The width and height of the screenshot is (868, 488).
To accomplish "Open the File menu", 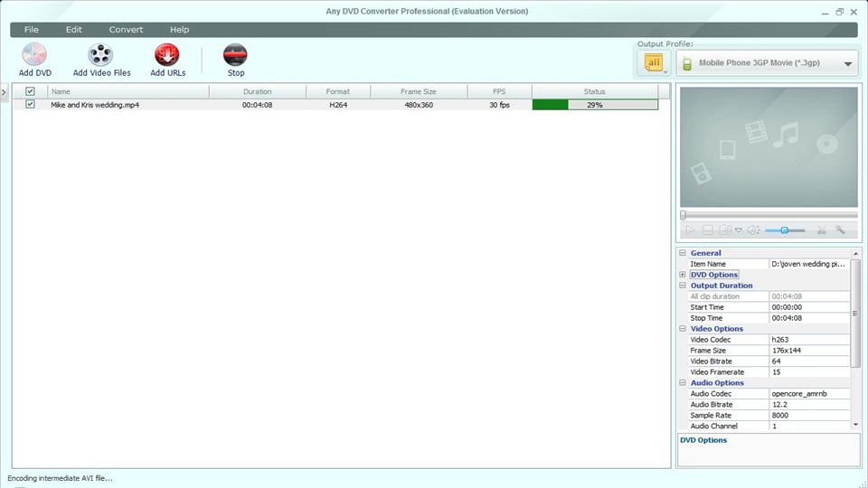I will pos(32,29).
